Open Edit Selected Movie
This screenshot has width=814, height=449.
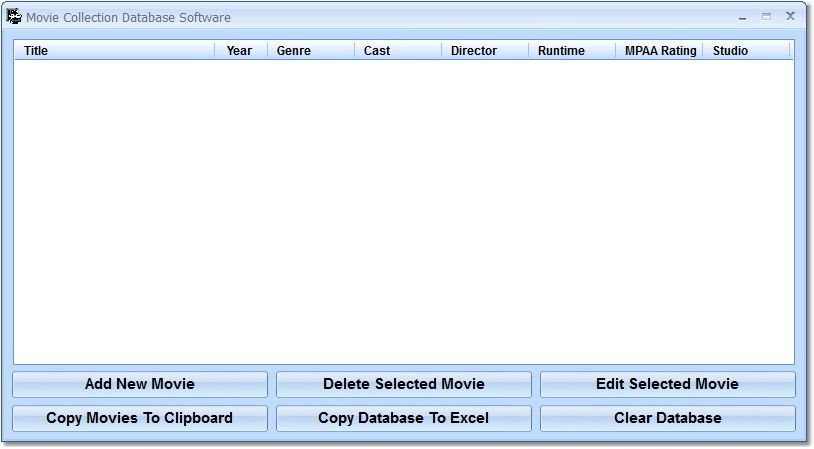click(x=667, y=384)
